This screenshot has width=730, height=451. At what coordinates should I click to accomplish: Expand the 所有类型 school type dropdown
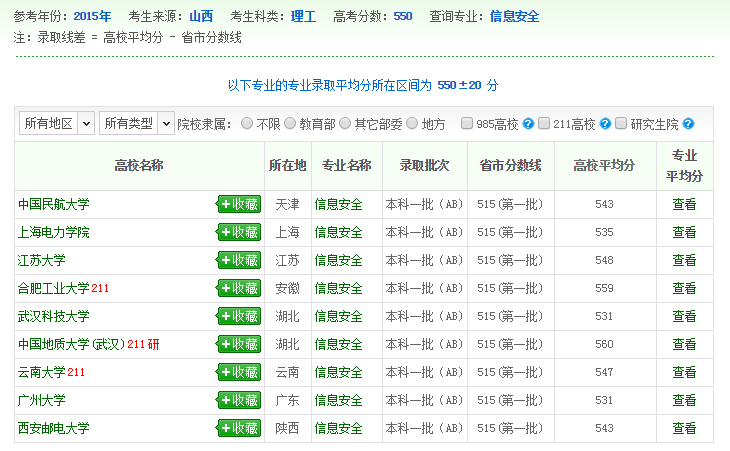pos(137,123)
